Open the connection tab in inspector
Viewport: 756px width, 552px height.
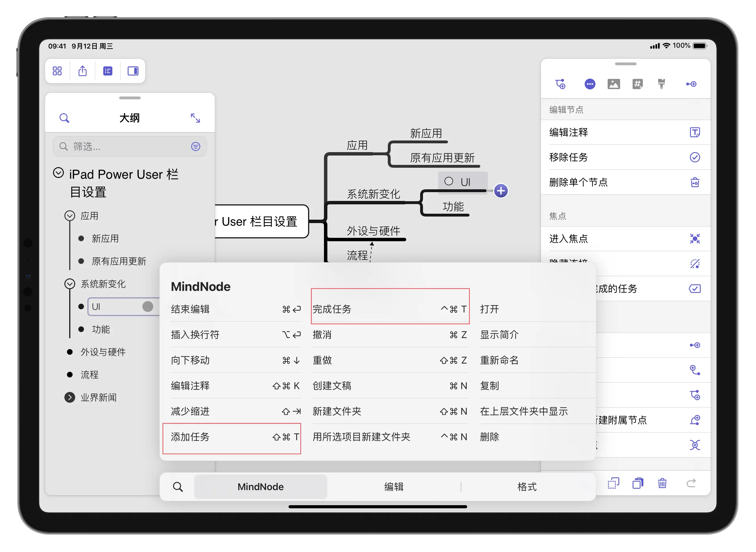tap(691, 84)
